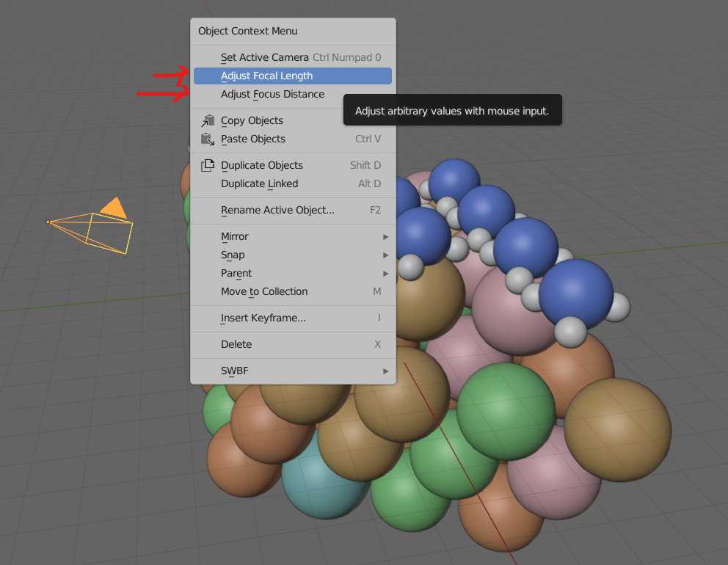This screenshot has height=565, width=728.
Task: Select Copy Objects entry
Action: coord(293,121)
